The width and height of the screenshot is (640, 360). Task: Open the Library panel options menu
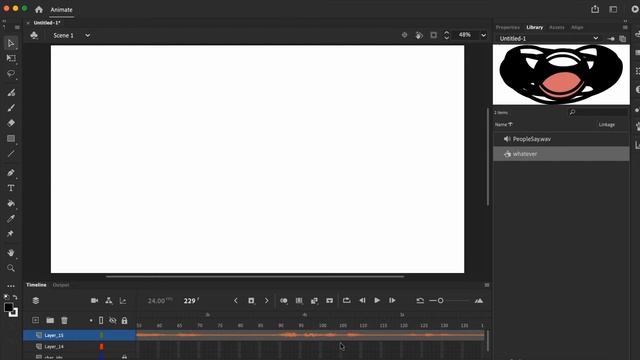[625, 27]
